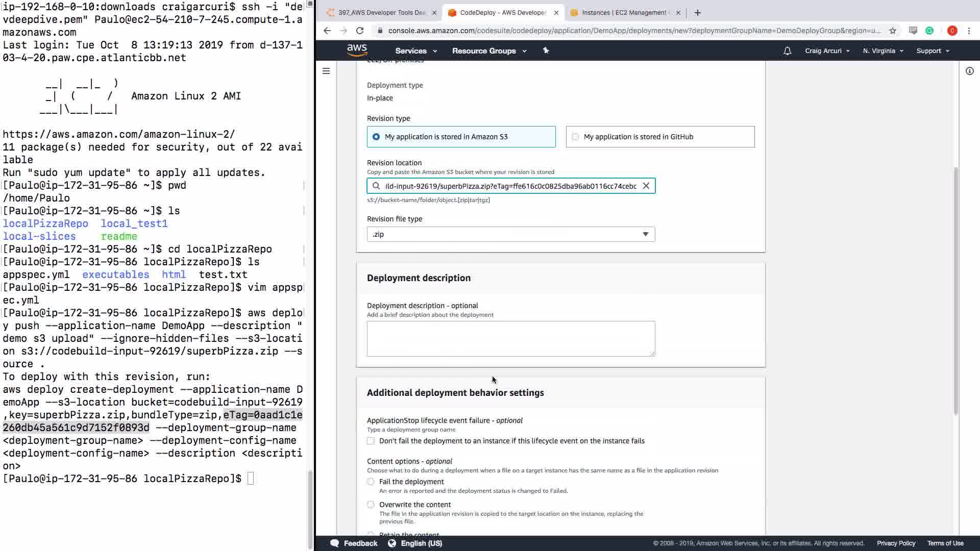The image size is (980, 551).
Task: Select 'Overwrite the content' option
Action: [371, 505]
